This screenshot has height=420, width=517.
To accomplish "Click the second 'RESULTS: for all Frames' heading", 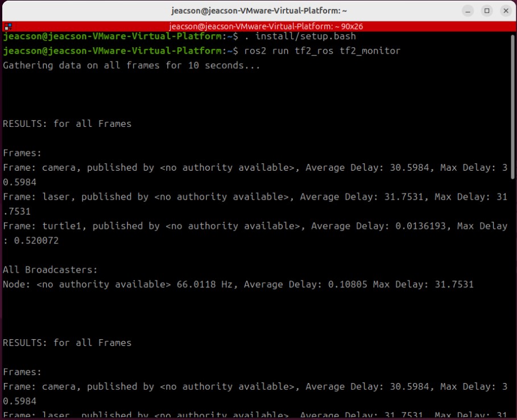I will point(67,343).
